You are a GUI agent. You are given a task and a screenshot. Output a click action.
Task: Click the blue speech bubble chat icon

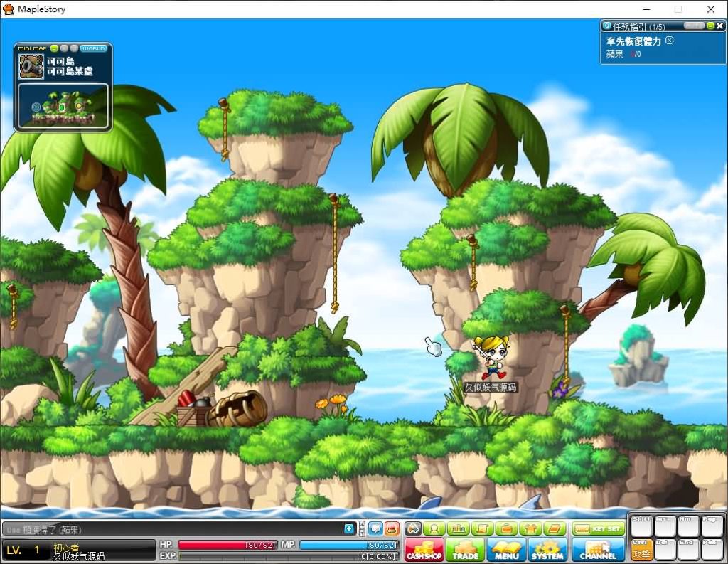(x=375, y=528)
